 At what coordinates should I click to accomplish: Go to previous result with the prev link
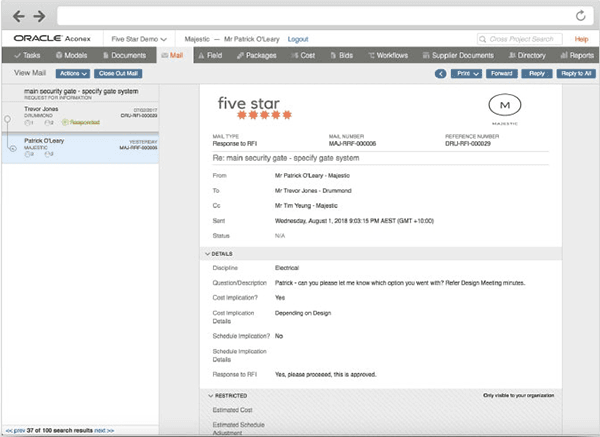coord(16,430)
